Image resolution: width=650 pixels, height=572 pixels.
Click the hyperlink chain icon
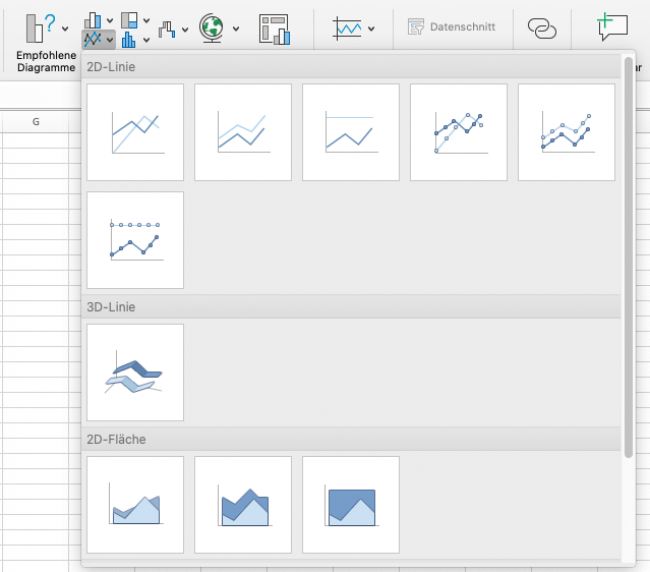[x=541, y=29]
